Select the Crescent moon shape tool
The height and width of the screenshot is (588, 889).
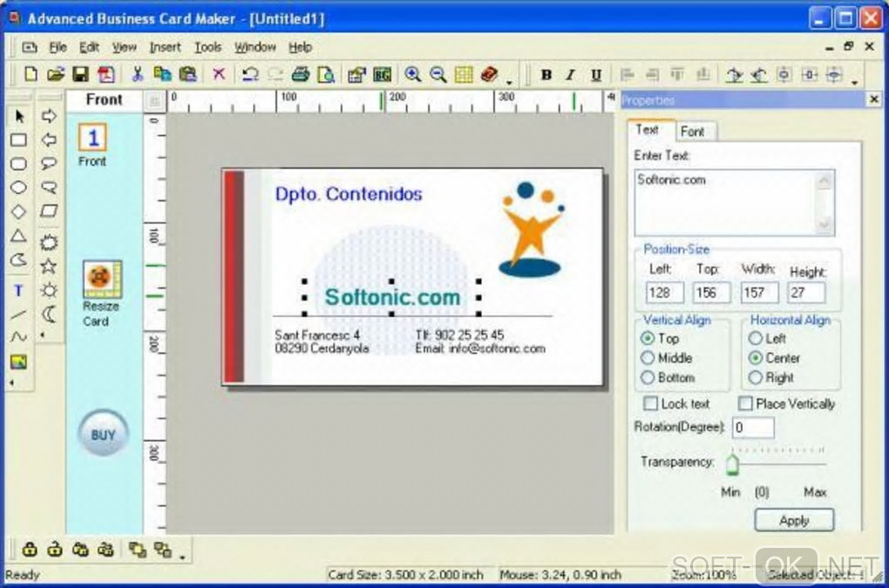pos(49,314)
